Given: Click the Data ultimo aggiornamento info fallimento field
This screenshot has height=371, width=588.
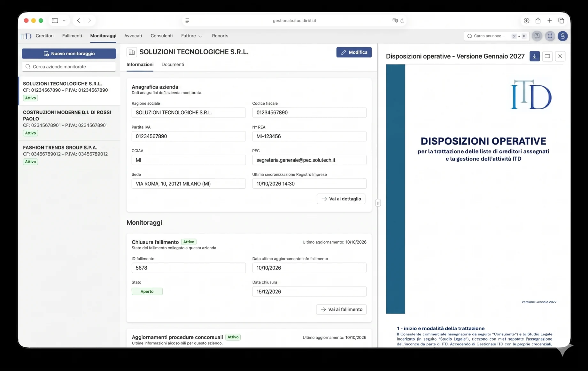Looking at the screenshot, I should point(309,268).
